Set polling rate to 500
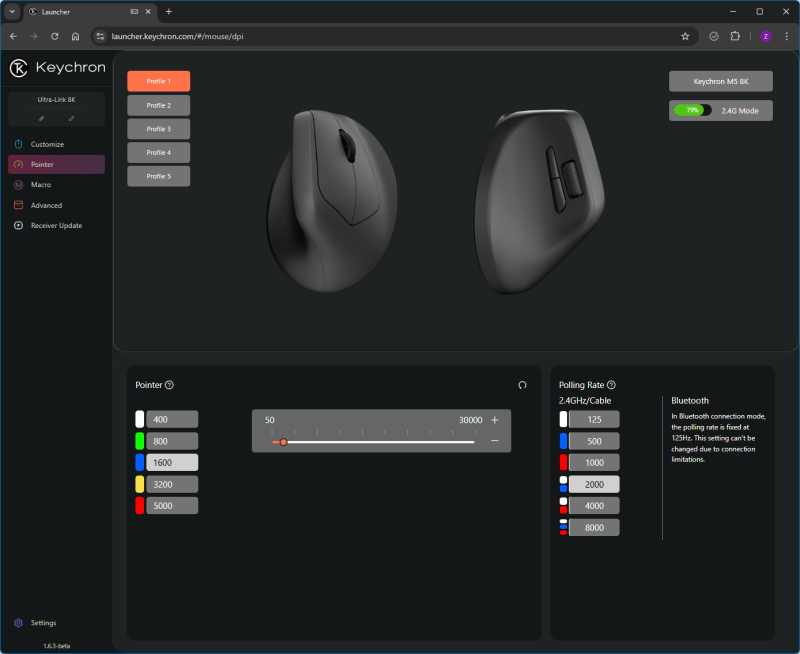This screenshot has height=654, width=800. click(x=594, y=441)
